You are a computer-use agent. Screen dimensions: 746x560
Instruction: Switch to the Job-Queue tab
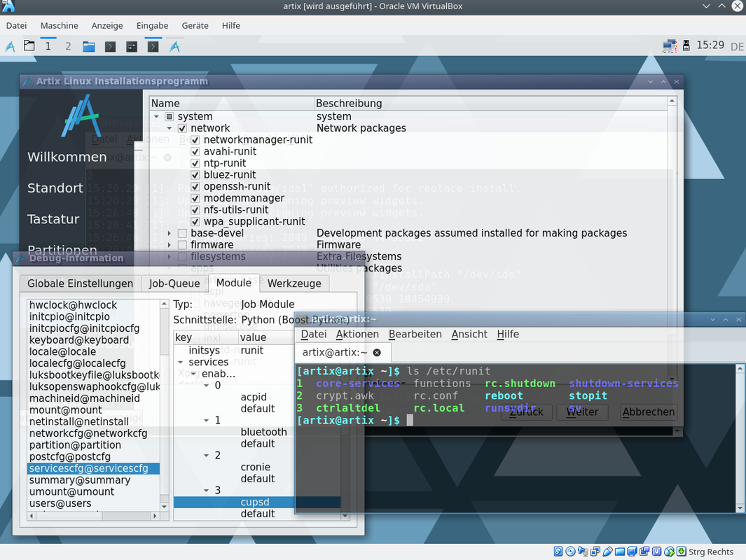click(174, 283)
